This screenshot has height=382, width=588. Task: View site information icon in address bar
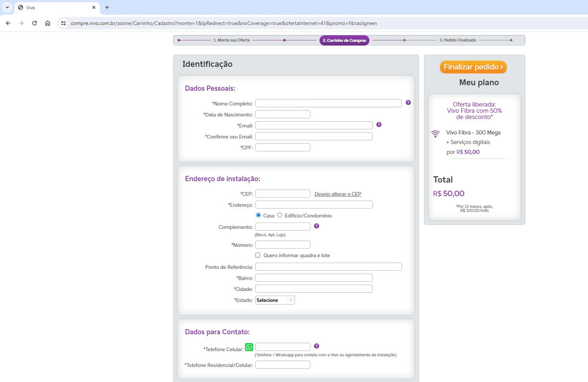63,23
